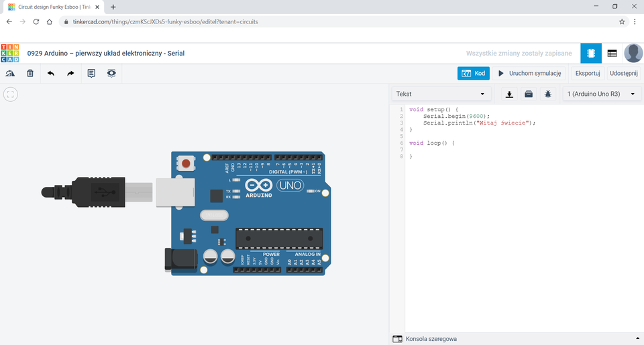The image size is (644, 345).
Task: Start simulation with Uruchom symulację
Action: 529,74
